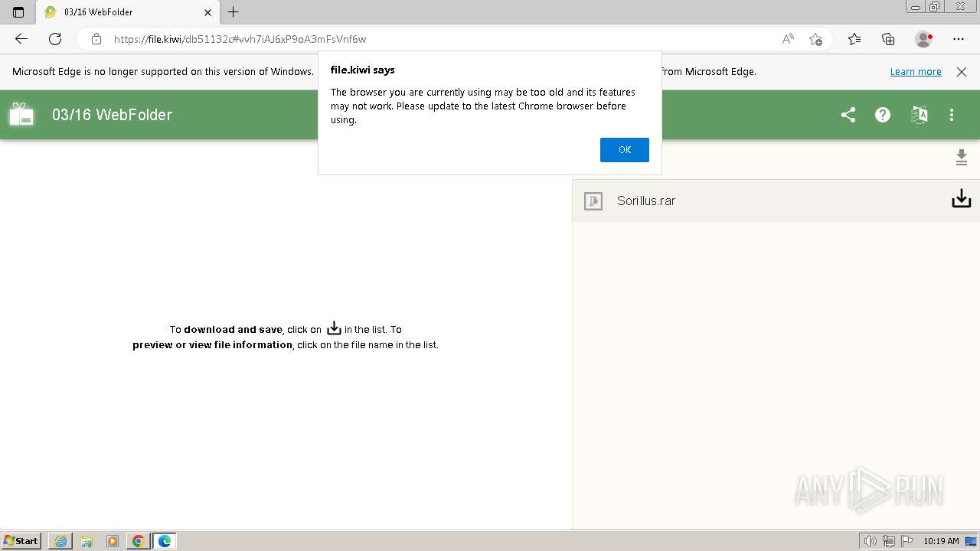This screenshot has height=551, width=980.
Task: Download all files with top download icon
Action: pyautogui.click(x=962, y=158)
